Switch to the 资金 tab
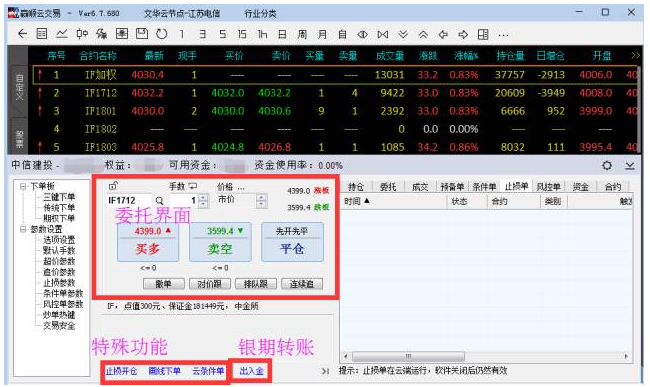 tap(580, 187)
